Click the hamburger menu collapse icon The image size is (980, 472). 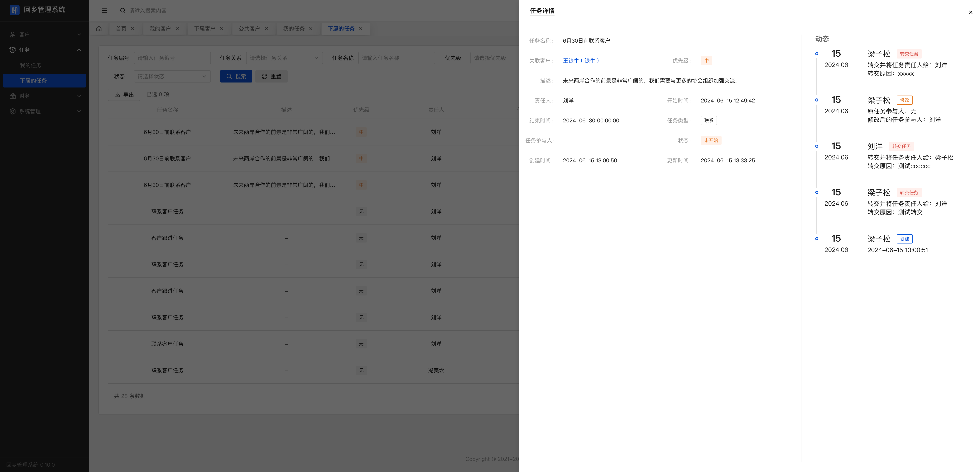pyautogui.click(x=104, y=11)
